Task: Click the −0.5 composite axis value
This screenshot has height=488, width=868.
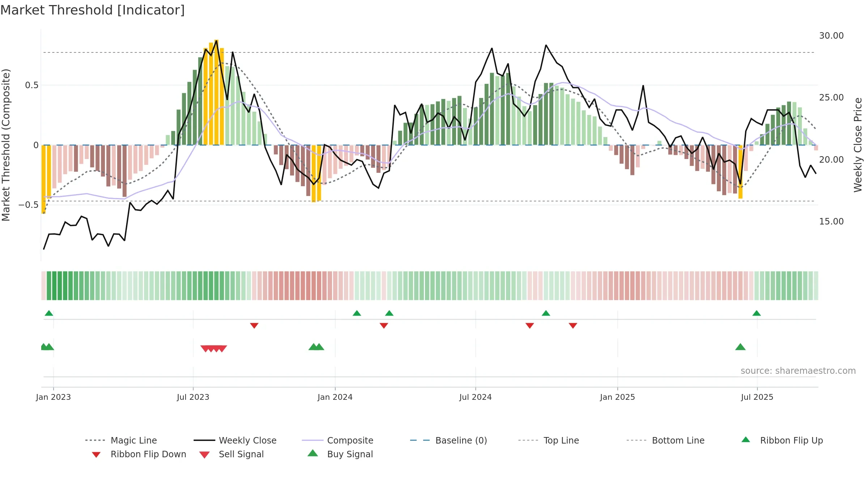Action: tap(29, 205)
